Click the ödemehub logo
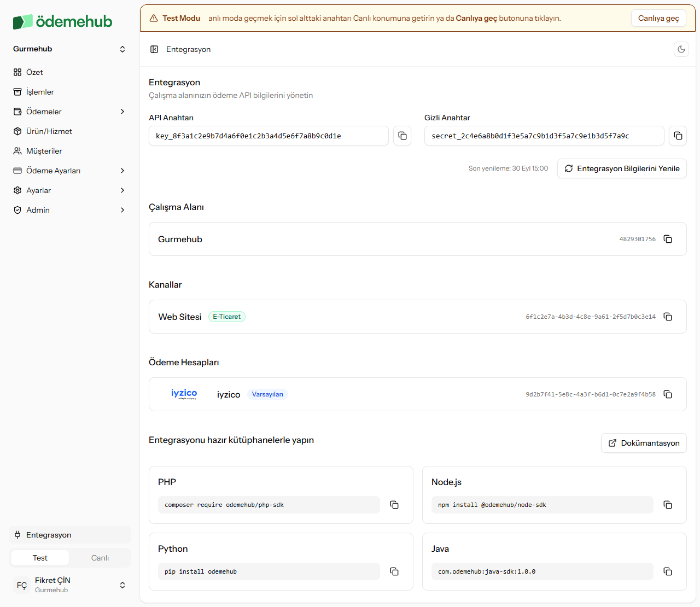 click(x=62, y=21)
